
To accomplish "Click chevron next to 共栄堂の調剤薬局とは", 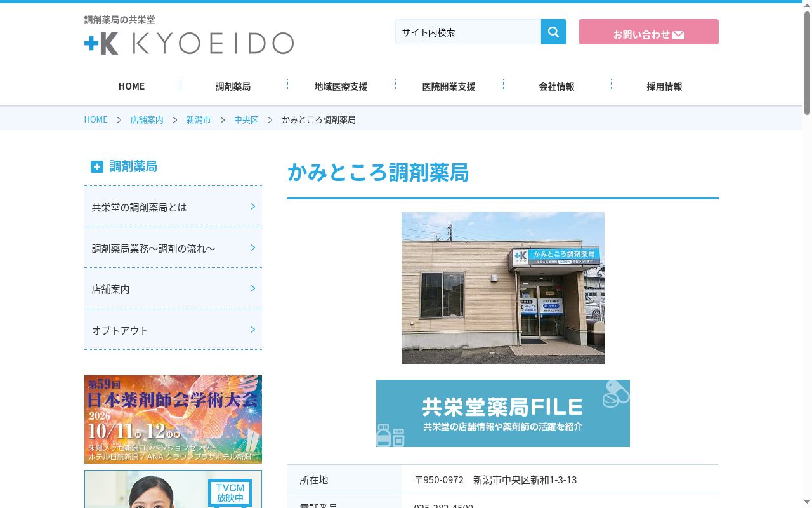I will point(253,206).
